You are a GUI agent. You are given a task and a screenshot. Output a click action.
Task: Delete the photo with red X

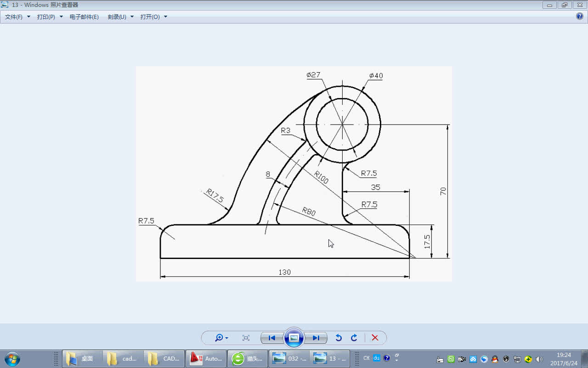375,338
